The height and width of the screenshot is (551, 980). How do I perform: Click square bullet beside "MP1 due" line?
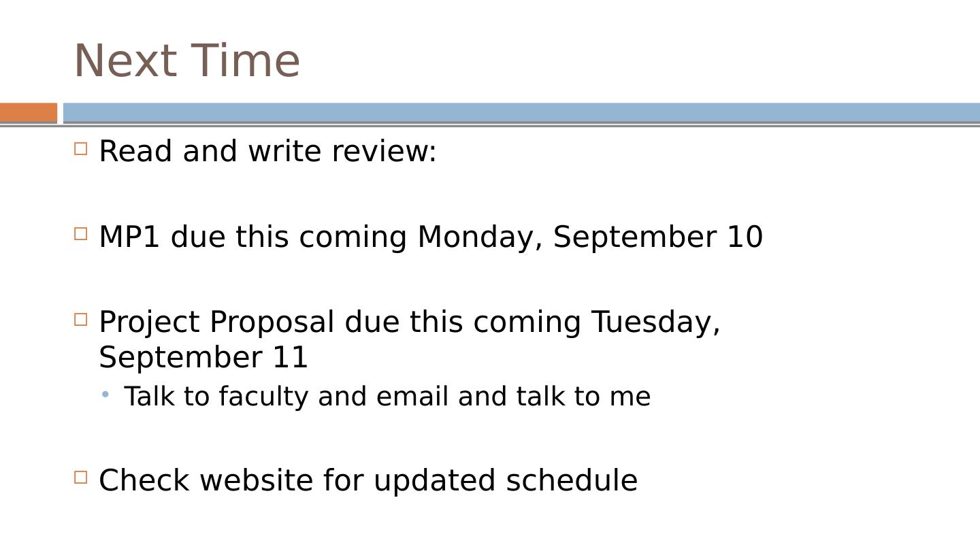tap(81, 234)
